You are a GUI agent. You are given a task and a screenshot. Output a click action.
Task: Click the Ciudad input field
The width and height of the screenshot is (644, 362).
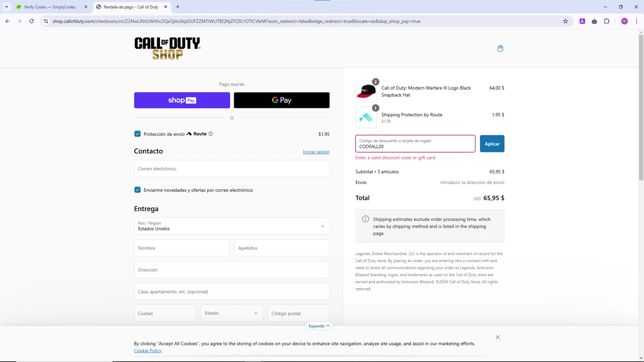click(165, 313)
